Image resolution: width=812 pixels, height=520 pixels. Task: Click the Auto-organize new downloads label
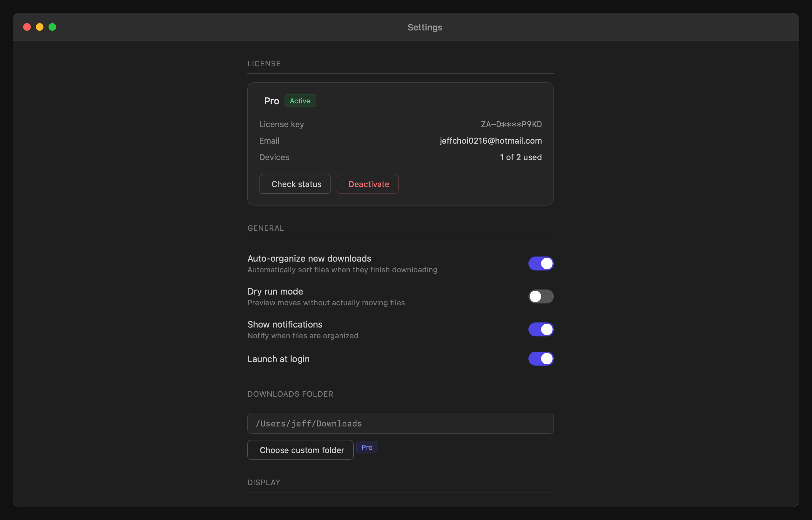pyautogui.click(x=309, y=258)
